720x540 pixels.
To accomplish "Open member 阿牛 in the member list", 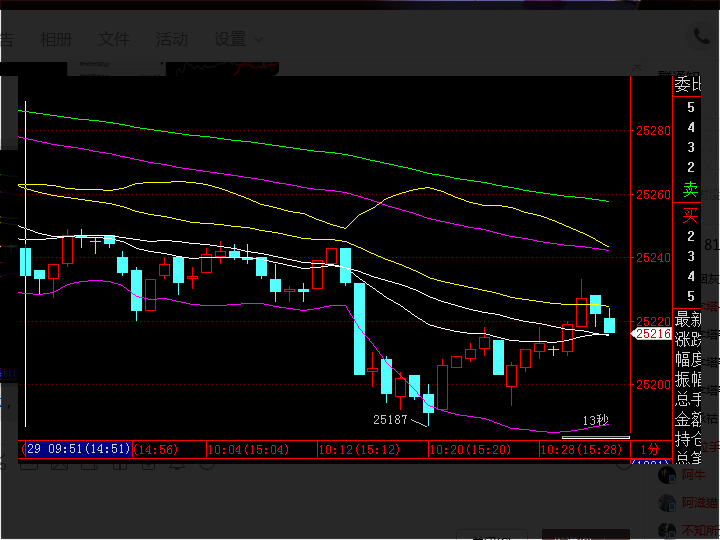I will click(693, 474).
